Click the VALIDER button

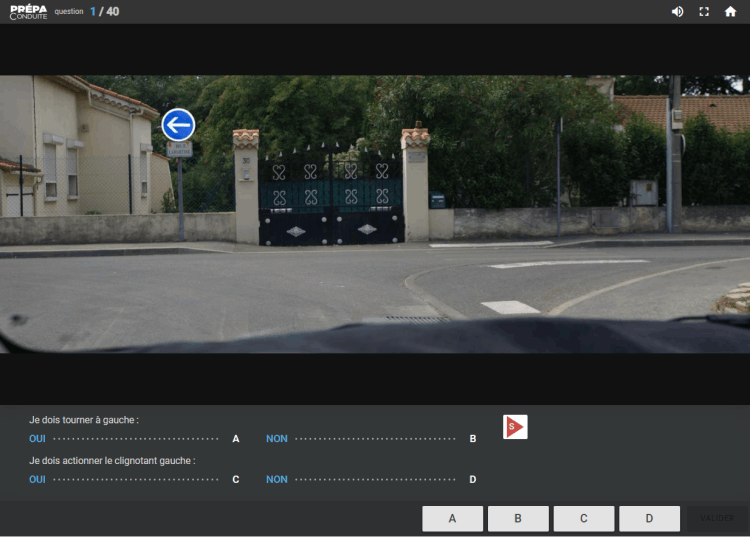717,518
